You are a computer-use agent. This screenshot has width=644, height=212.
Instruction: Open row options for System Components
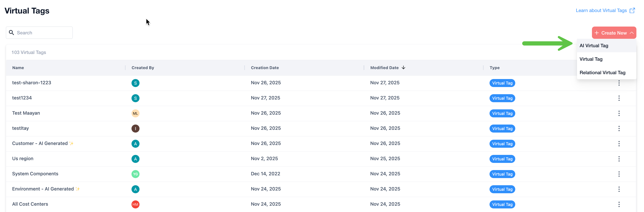pyautogui.click(x=619, y=174)
